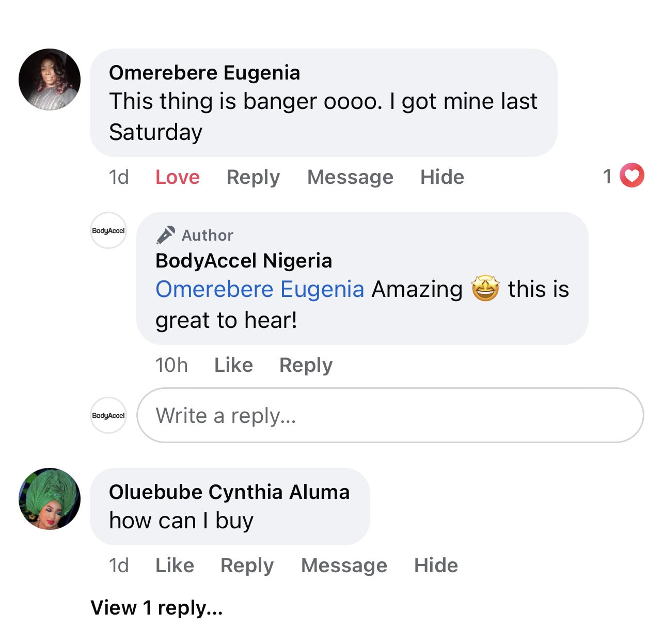Reply to BodyAccel Nigeria's comment
663x644 pixels.
[306, 365]
